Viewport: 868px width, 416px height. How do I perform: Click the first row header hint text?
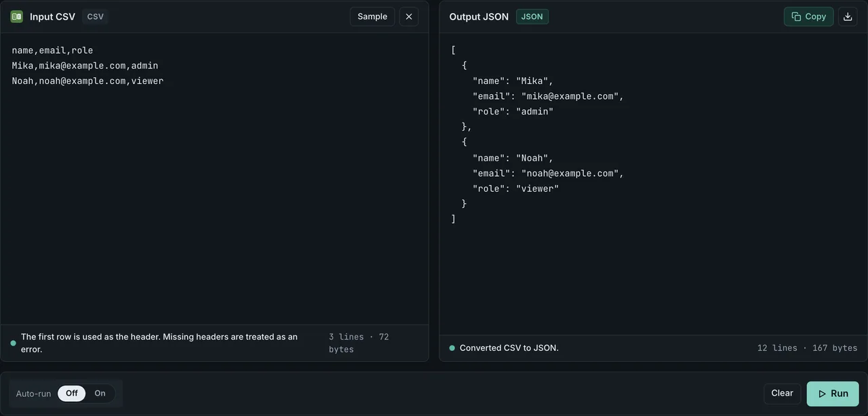159,343
